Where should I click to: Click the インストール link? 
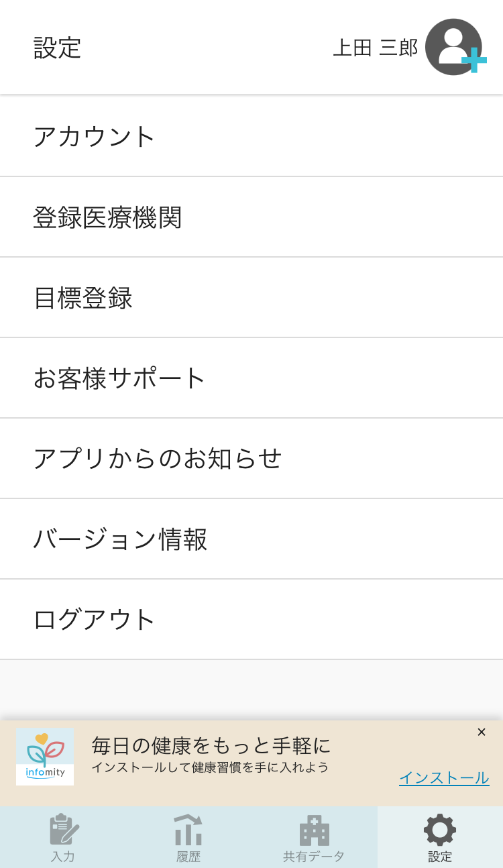pos(444,778)
